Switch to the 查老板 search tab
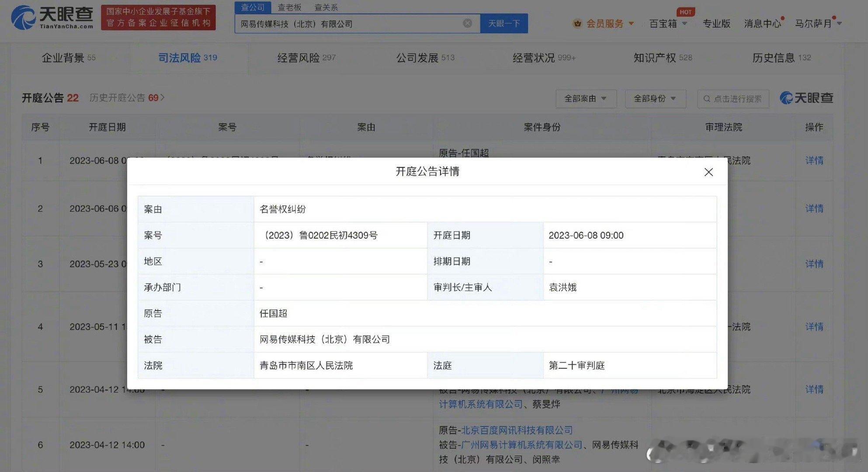Image resolution: width=868 pixels, height=472 pixels. coord(289,7)
